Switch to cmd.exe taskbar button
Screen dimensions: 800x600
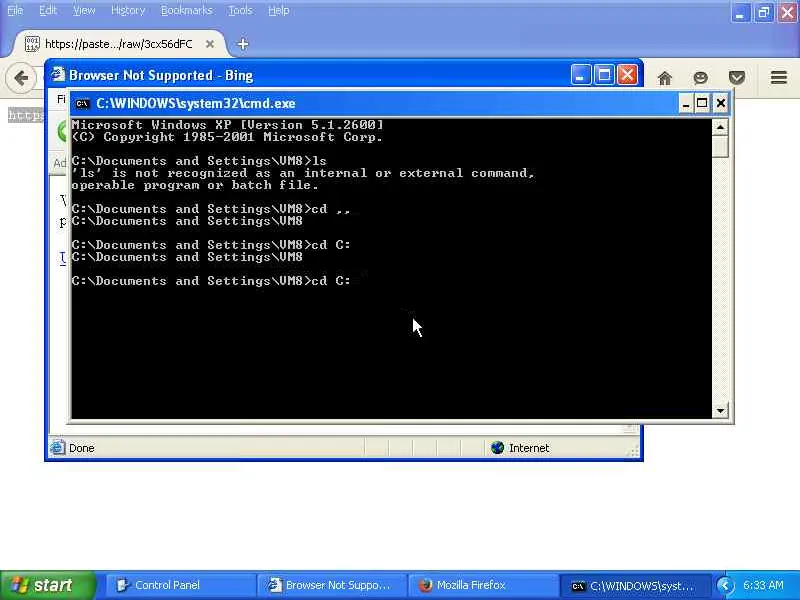[634, 585]
